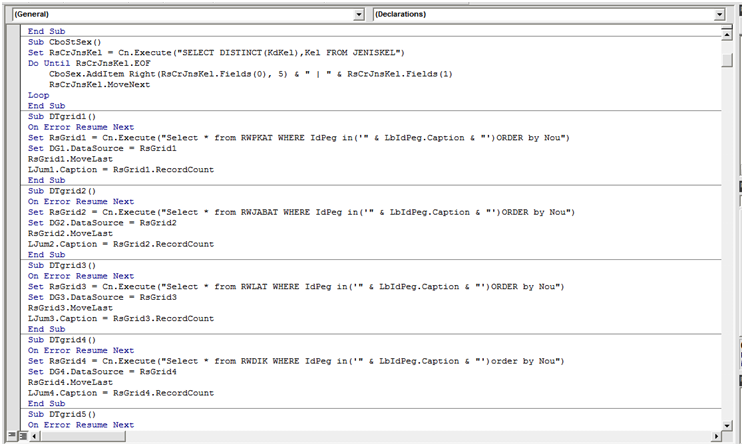Click the 'RsGrid2.MoveLast' line

(70, 233)
